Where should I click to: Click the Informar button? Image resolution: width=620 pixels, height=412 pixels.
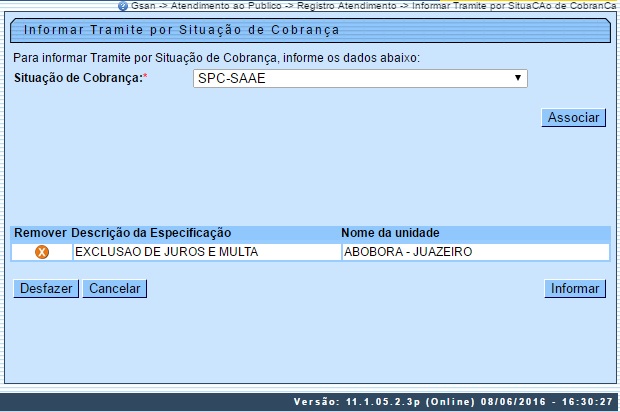tap(575, 289)
